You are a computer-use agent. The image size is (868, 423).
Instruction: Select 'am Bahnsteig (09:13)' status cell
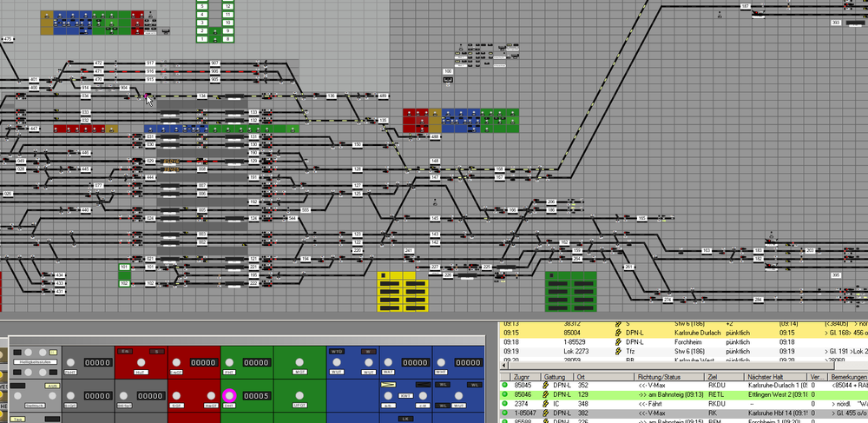(x=669, y=394)
